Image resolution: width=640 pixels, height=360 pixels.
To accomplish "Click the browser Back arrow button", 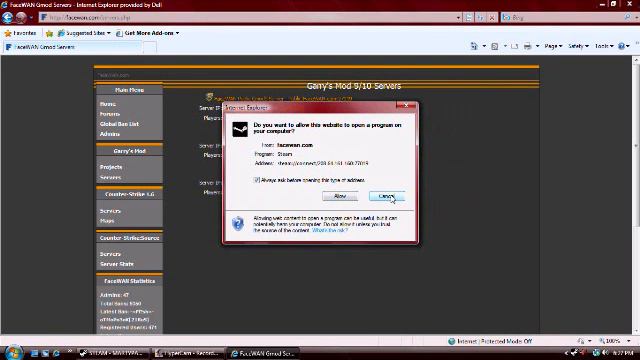I will click(x=8, y=18).
